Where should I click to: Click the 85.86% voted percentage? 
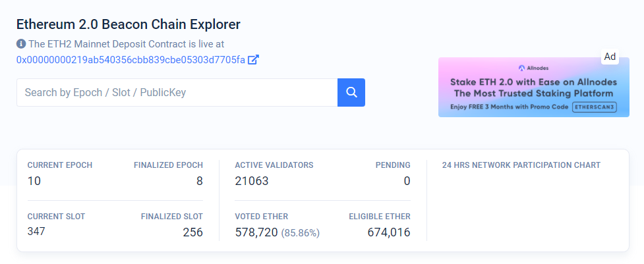(x=301, y=233)
